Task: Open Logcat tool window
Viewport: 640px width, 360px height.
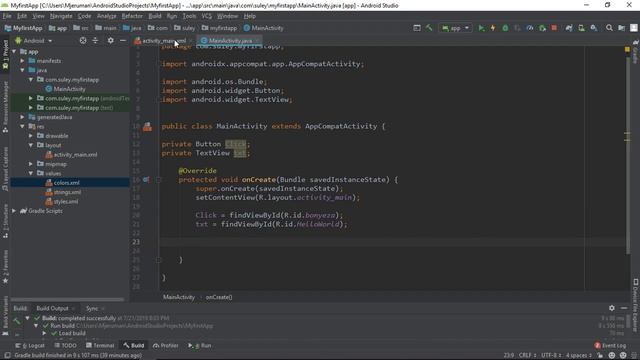Action: click(30, 346)
